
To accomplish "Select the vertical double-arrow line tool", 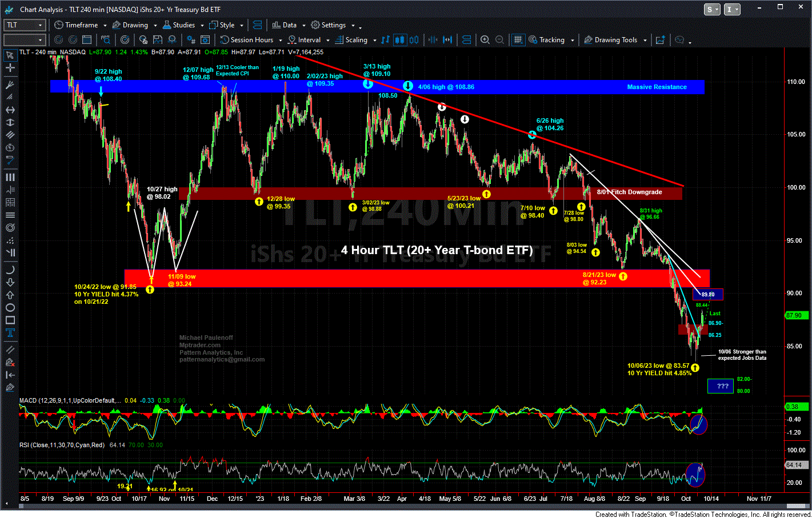I will 10,122.
